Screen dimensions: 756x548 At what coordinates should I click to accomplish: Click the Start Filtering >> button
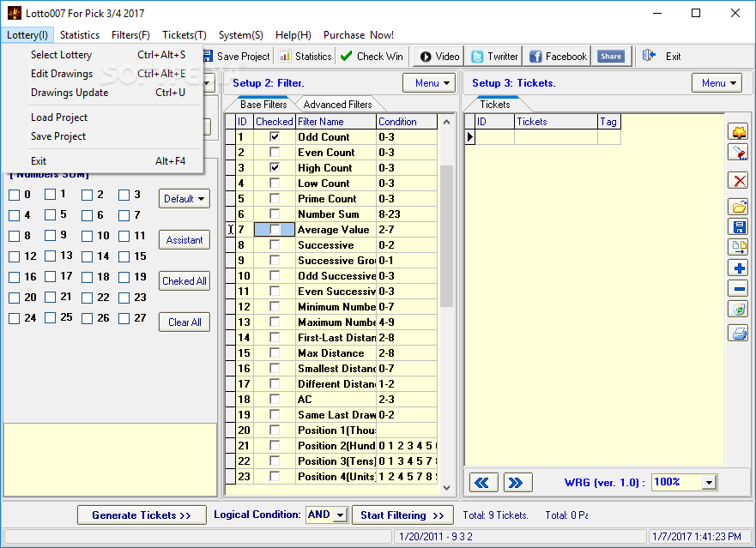click(402, 515)
